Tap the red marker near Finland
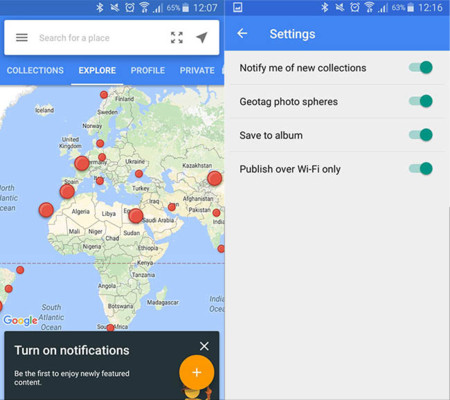 tap(104, 95)
